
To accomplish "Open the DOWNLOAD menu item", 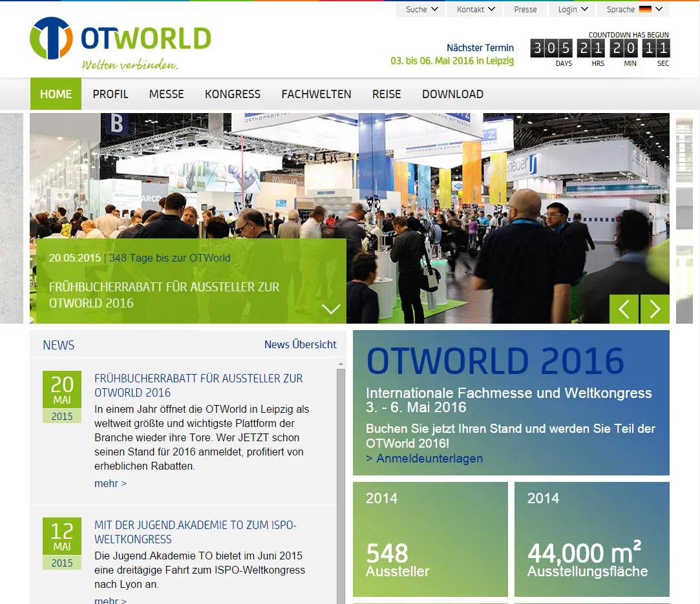I will click(x=452, y=94).
